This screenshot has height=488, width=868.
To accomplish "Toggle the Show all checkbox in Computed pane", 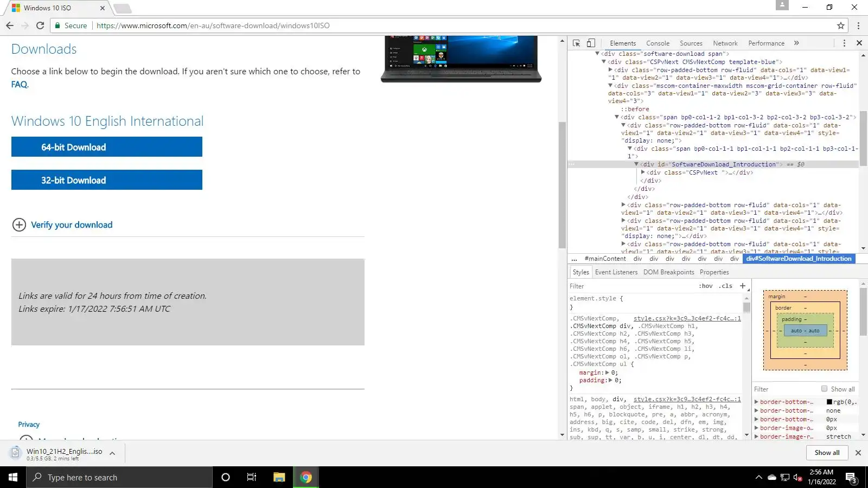I will coord(825,389).
